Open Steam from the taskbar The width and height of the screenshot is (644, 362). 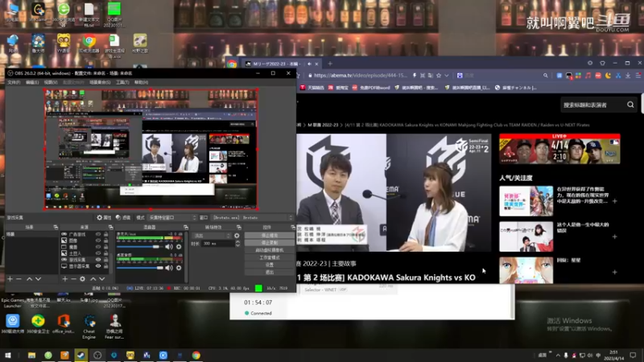click(81, 355)
